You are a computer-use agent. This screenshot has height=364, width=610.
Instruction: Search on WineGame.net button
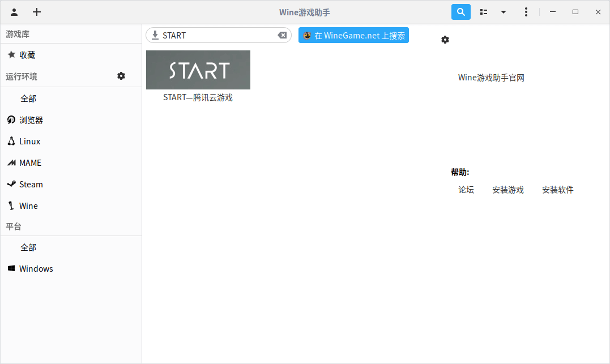353,36
